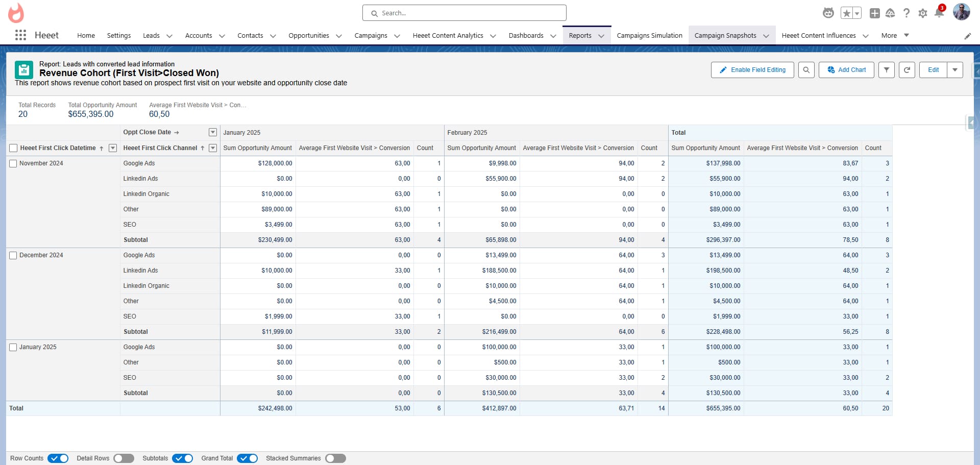The image size is (980, 465).
Task: Click the green report icon
Action: tap(24, 70)
